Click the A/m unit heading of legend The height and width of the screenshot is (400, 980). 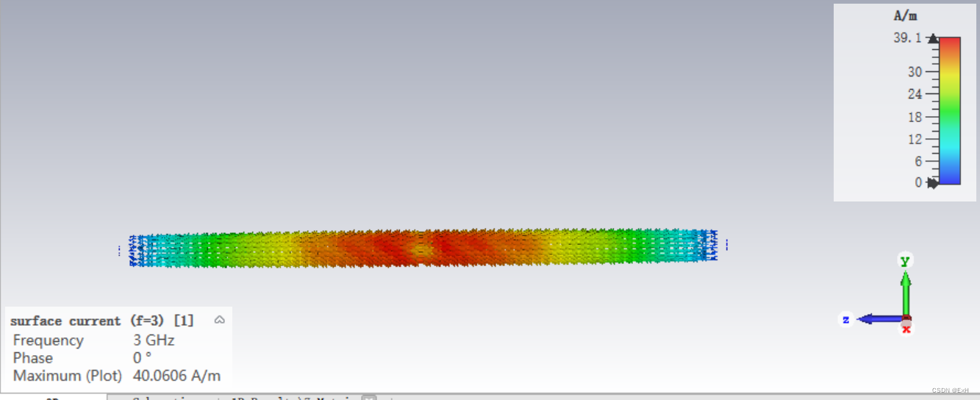pyautogui.click(x=905, y=15)
